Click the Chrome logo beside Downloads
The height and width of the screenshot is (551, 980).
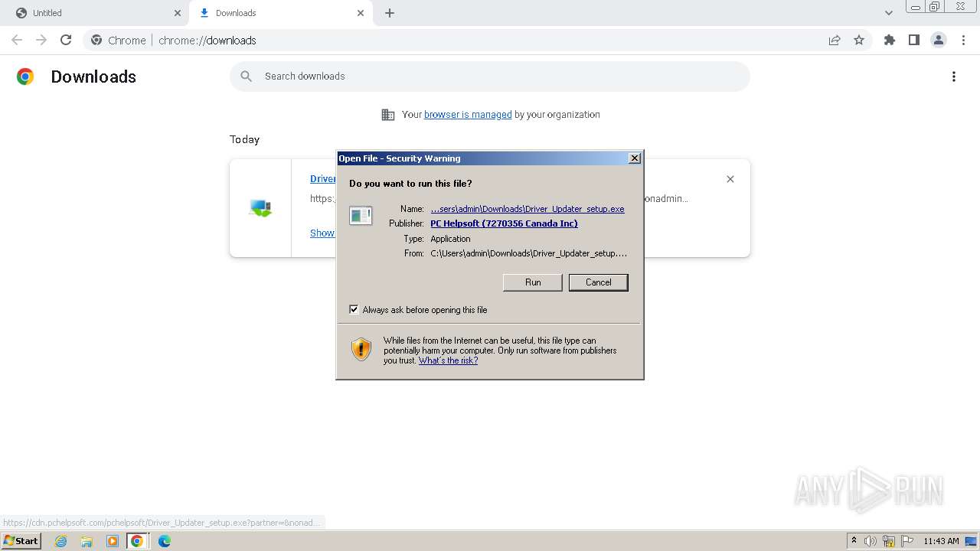25,77
